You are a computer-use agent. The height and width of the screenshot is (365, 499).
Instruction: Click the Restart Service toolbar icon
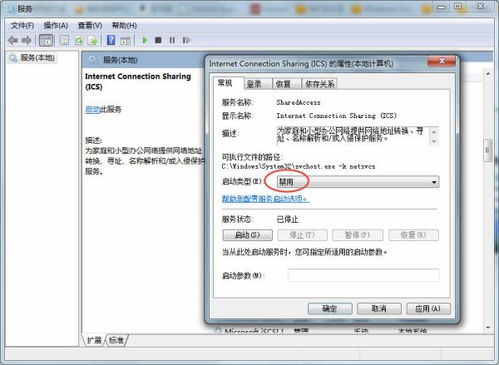(186, 40)
